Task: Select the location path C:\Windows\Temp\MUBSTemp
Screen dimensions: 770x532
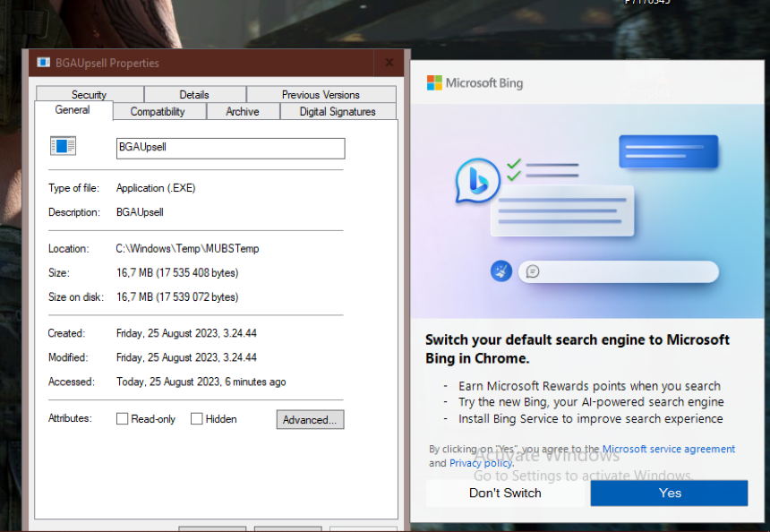Action: pos(188,249)
